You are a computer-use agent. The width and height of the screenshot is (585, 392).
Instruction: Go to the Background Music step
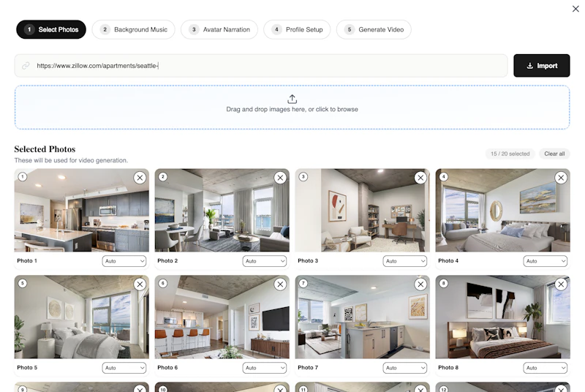tap(134, 29)
